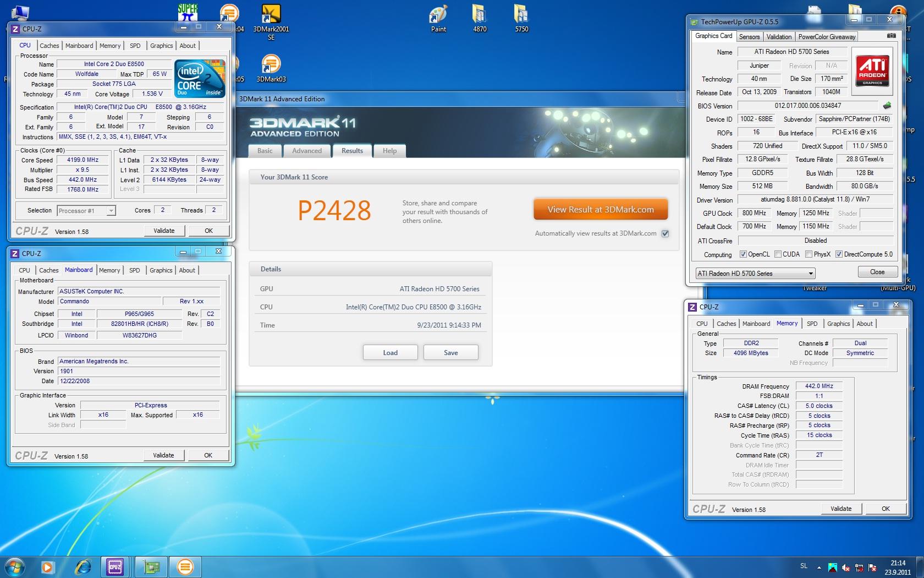Screen dimensions: 924x578
Task: Toggle PhysX checkbox in GPU-Z
Action: (809, 254)
